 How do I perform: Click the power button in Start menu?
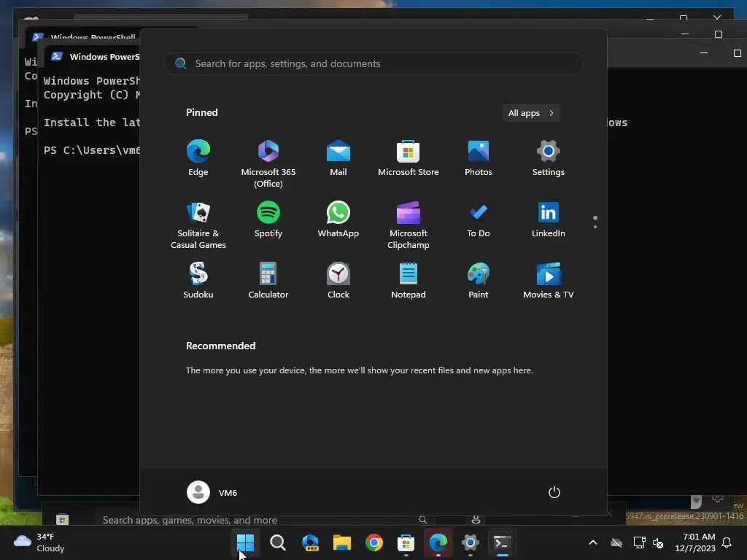(x=554, y=492)
